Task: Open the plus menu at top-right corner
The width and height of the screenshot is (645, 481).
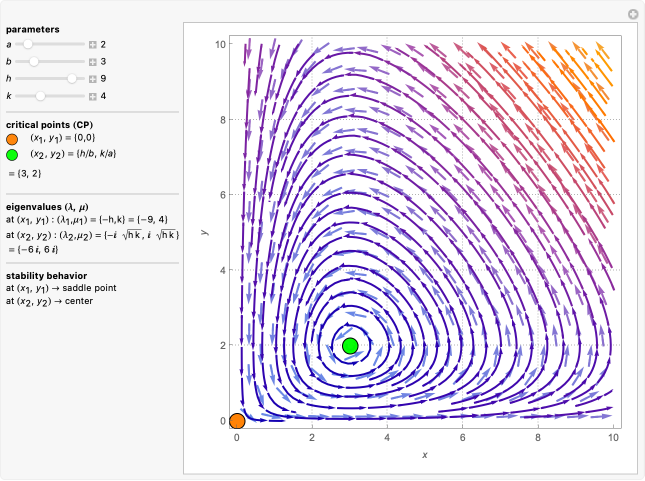Action: click(632, 14)
